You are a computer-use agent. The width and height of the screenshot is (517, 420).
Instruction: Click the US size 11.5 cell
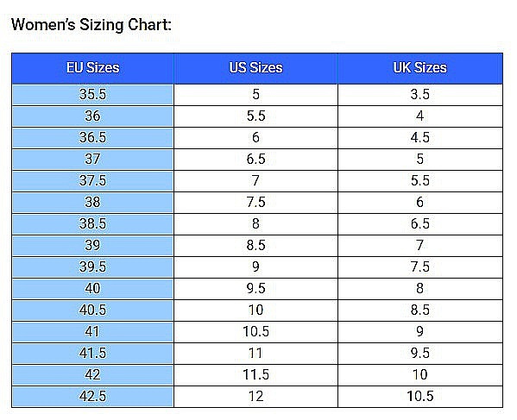point(255,375)
